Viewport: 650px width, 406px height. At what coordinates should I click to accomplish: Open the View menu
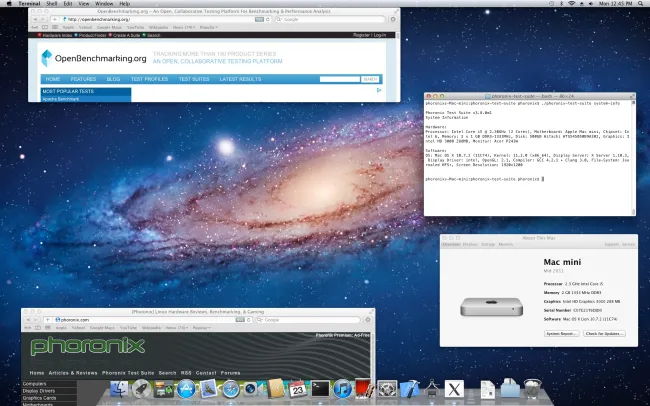point(84,3)
